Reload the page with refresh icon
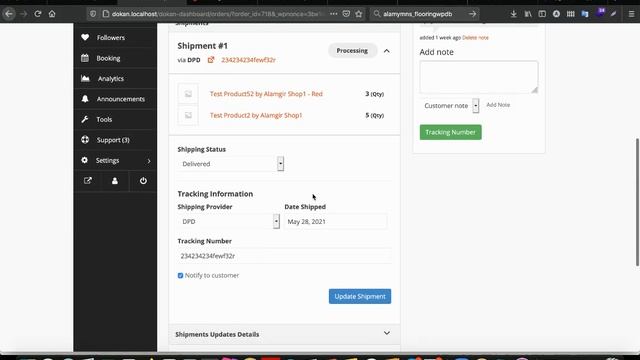The width and height of the screenshot is (640, 360). pyautogui.click(x=38, y=14)
